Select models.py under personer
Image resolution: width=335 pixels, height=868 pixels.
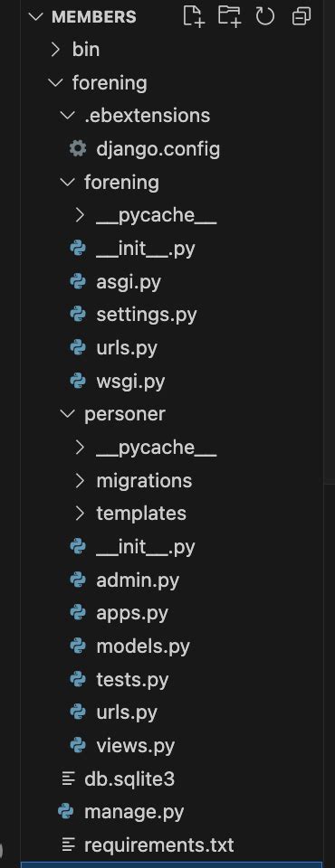click(x=143, y=646)
